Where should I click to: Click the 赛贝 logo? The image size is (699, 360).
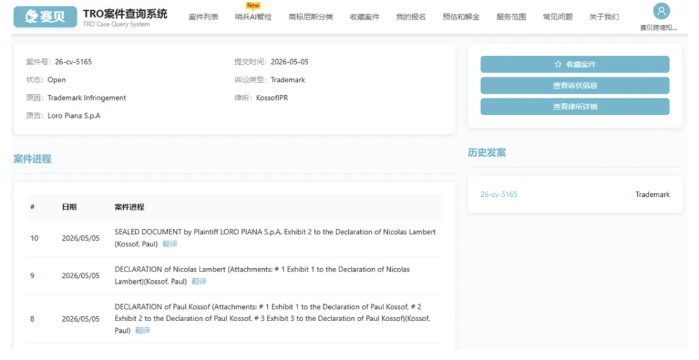[45, 17]
